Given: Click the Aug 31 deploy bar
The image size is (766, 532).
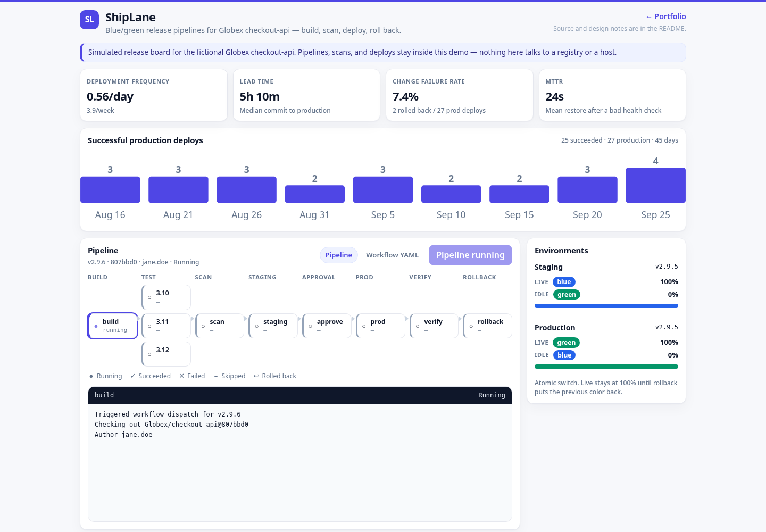Looking at the screenshot, I should tap(315, 194).
